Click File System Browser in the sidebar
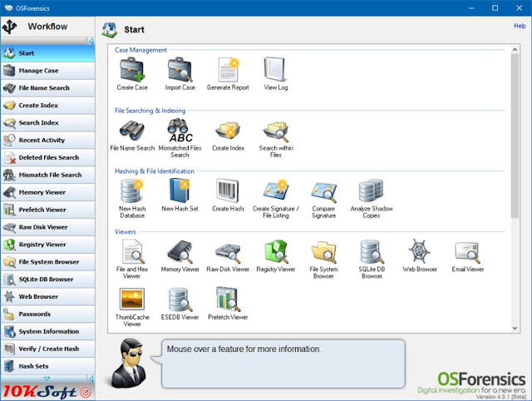This screenshot has height=401, width=532. click(48, 262)
